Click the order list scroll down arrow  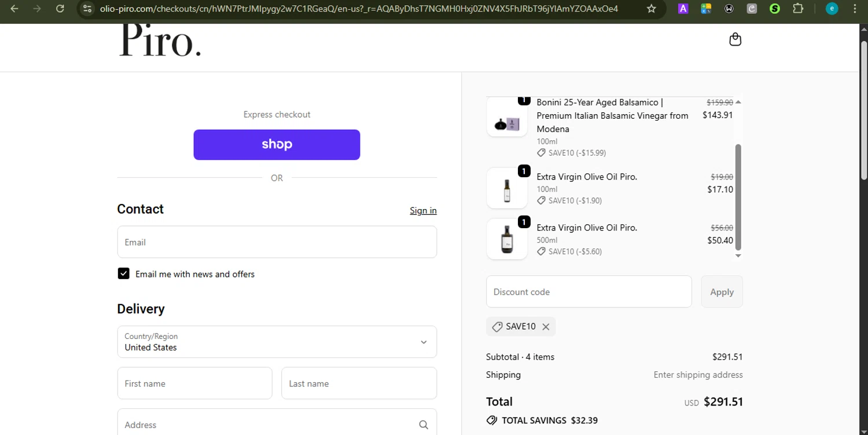[x=738, y=255]
